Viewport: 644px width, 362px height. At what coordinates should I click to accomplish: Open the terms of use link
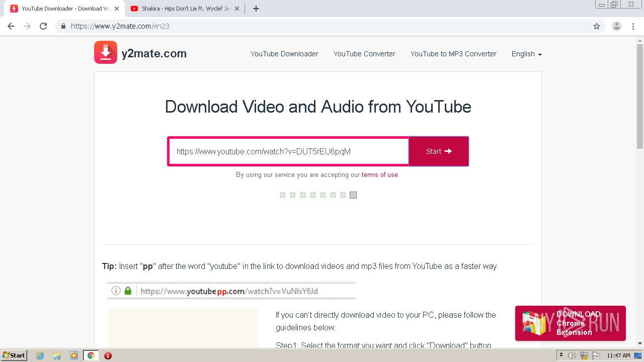pos(380,175)
